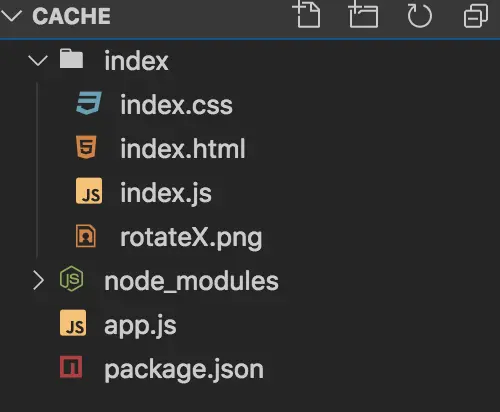
Task: Refresh the explorer via toolbar icon
Action: pyautogui.click(x=419, y=15)
